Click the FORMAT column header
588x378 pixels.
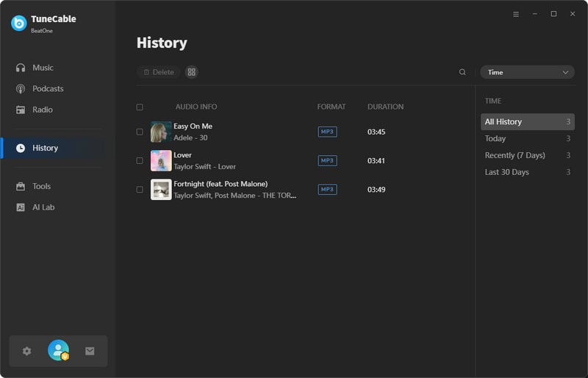click(331, 107)
